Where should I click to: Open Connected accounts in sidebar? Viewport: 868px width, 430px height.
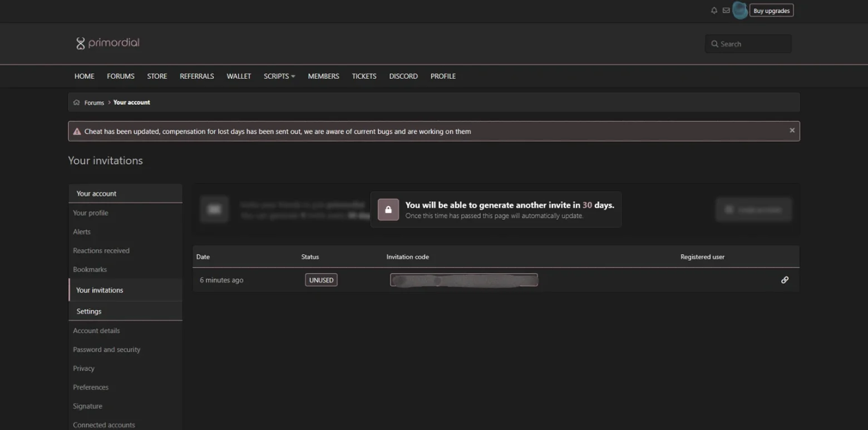[x=125, y=424]
